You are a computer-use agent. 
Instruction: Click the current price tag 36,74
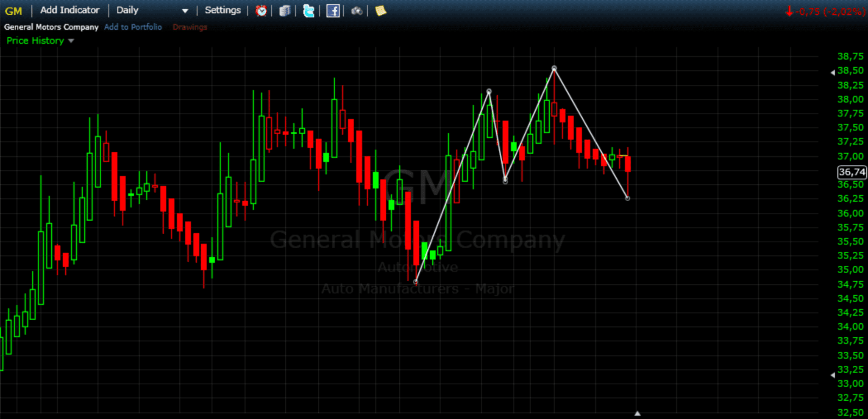(x=852, y=172)
